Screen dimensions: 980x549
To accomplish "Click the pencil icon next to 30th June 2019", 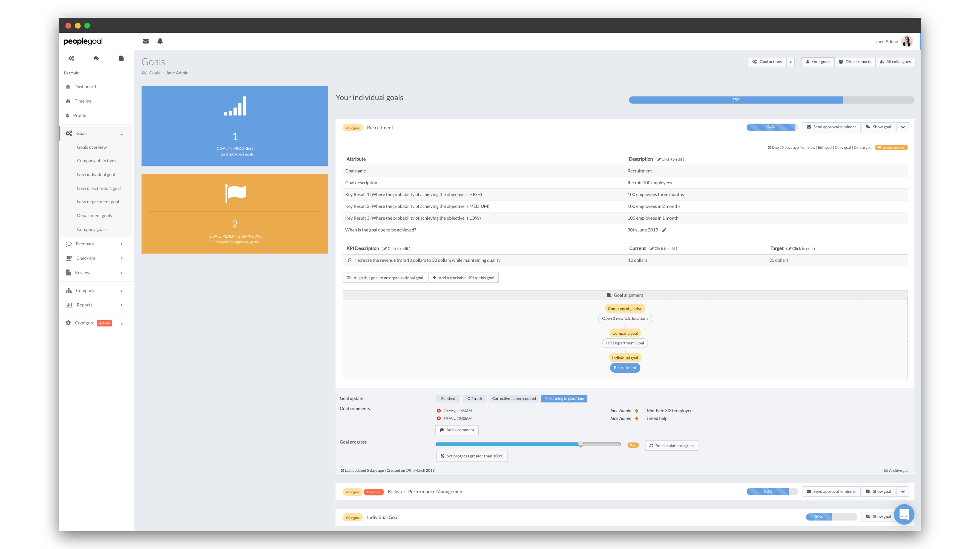I will pyautogui.click(x=664, y=230).
